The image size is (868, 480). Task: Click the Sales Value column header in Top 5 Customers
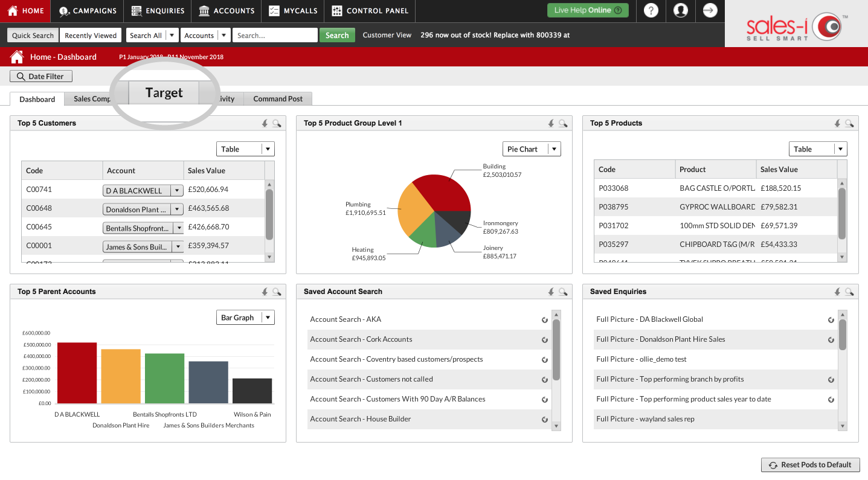pyautogui.click(x=224, y=171)
